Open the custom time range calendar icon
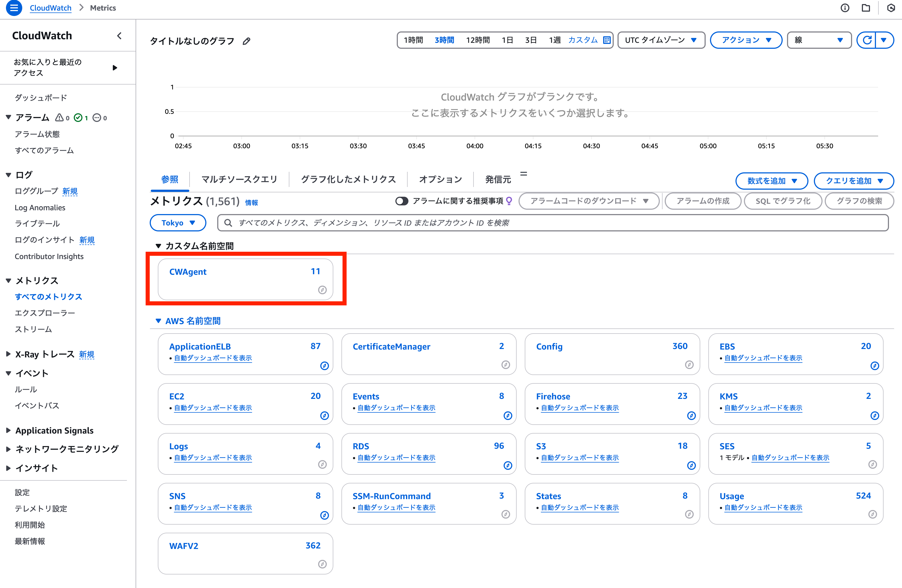Viewport: 902px width, 588px height. pos(606,40)
